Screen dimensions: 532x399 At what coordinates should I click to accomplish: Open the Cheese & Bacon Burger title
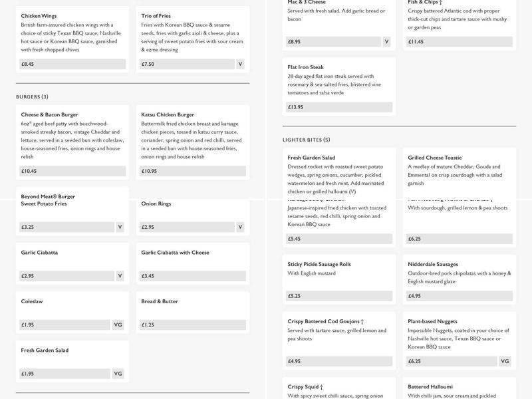[50, 114]
